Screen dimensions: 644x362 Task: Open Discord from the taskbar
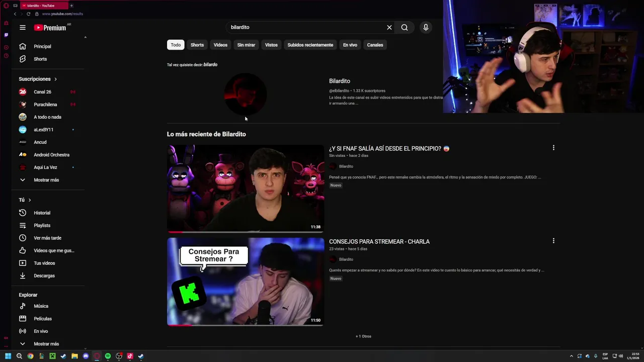tap(86, 356)
